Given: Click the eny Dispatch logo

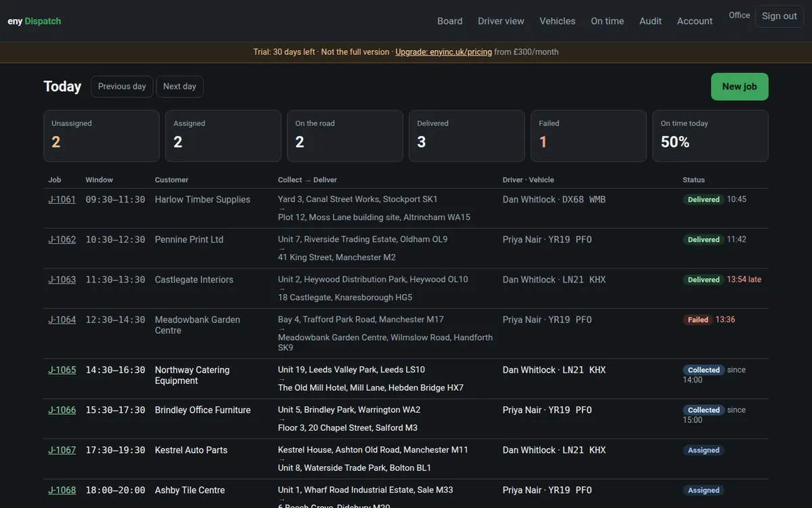Looking at the screenshot, I should tap(35, 21).
